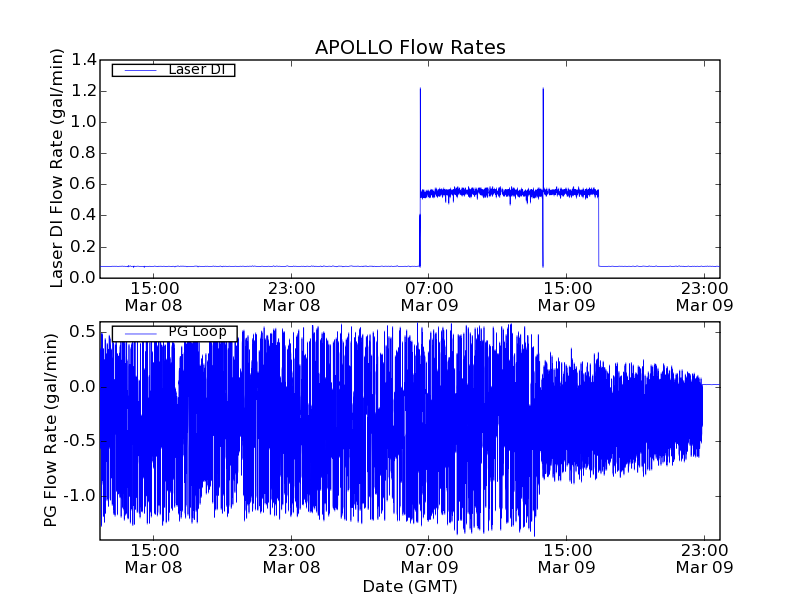Click the top chart's '07:00 Mar 09' label
The height and width of the screenshot is (600, 800).
pos(429,297)
